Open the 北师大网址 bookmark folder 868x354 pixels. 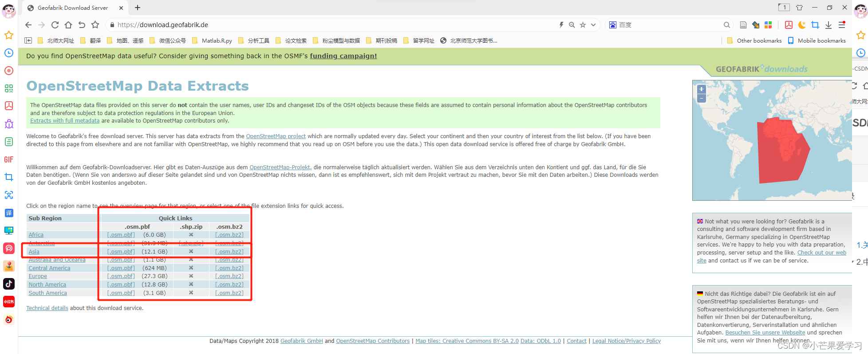tap(56, 40)
